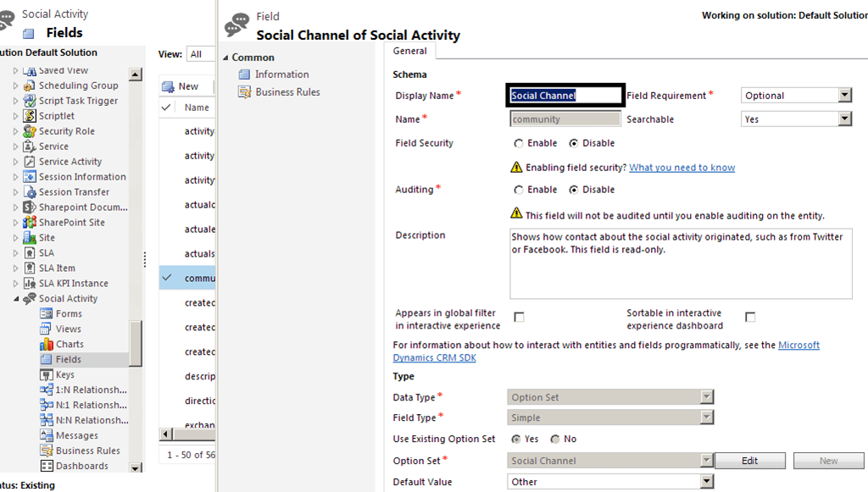Click the Sharepoint Document icon

(30, 207)
